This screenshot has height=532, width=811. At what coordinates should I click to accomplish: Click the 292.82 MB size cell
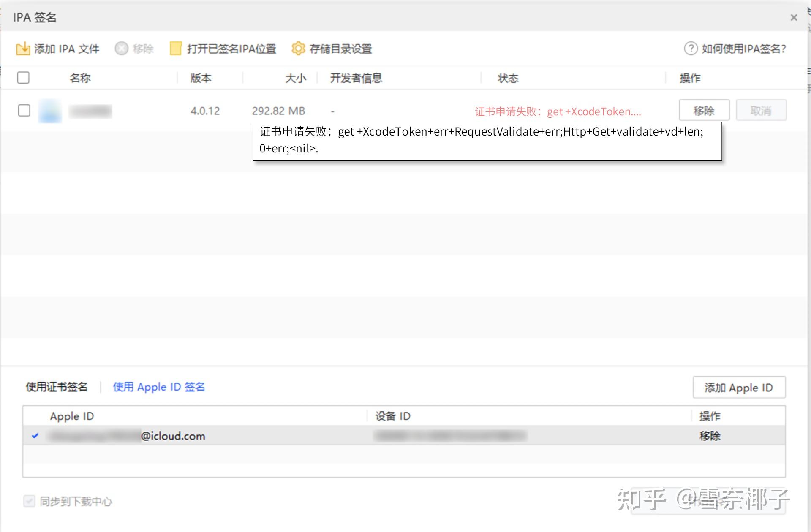click(x=278, y=111)
